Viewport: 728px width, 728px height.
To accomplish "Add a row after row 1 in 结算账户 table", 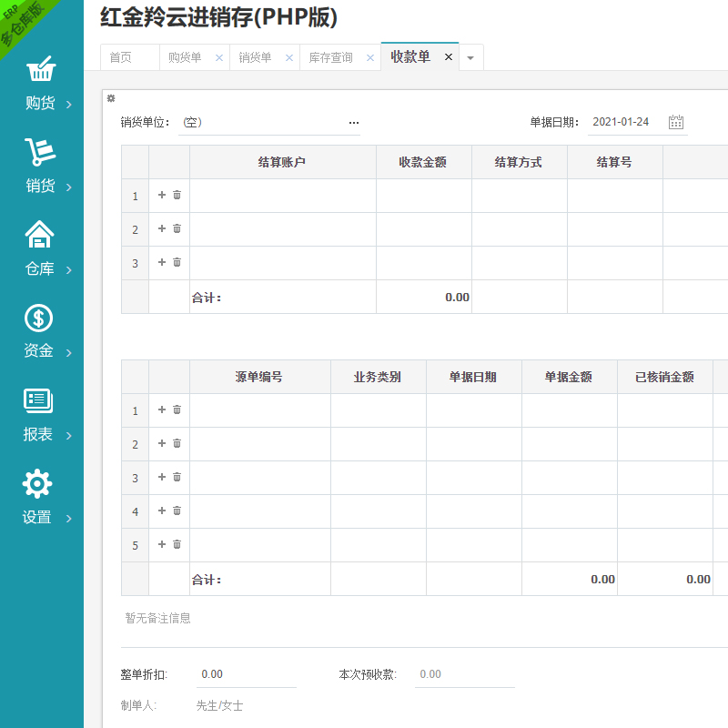I will [162, 195].
